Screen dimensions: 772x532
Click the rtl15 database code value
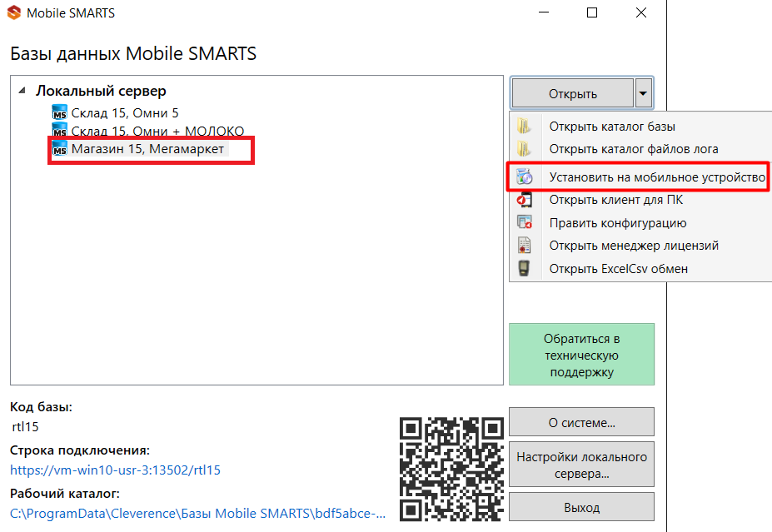[x=25, y=427]
